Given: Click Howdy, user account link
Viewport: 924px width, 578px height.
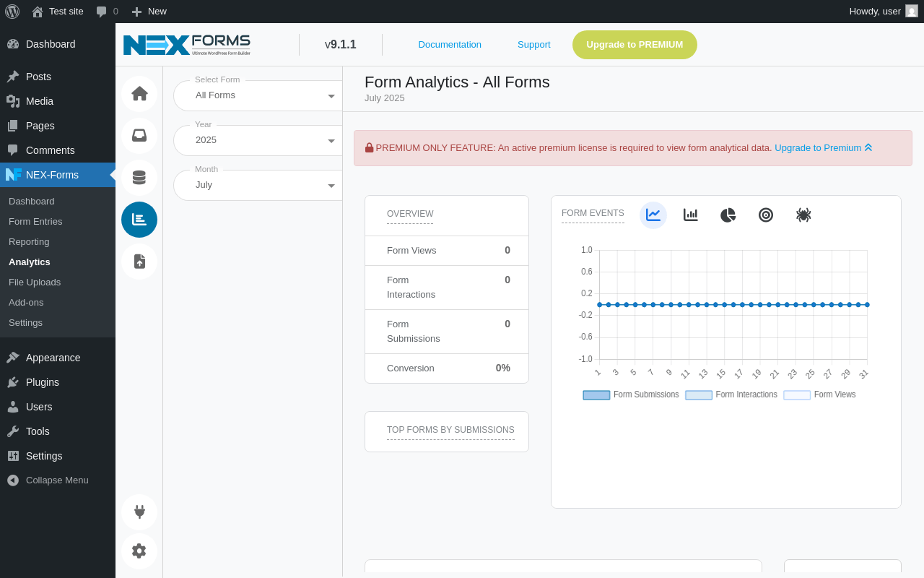Looking at the screenshot, I should pos(884,12).
